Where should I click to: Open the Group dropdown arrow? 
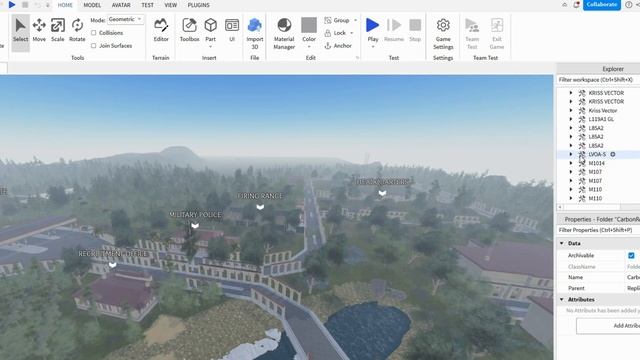tap(355, 20)
